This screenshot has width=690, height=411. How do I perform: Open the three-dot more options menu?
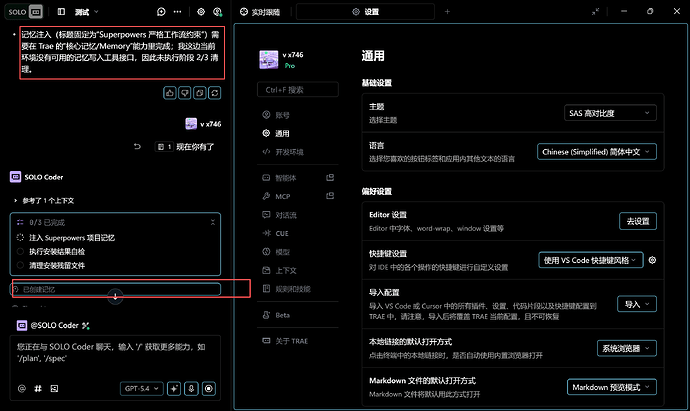point(177,12)
